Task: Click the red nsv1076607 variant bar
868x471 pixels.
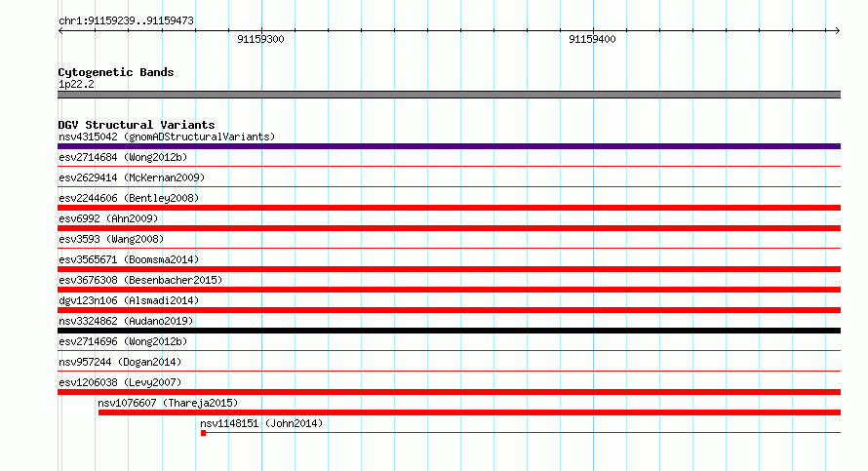Action: 469,412
